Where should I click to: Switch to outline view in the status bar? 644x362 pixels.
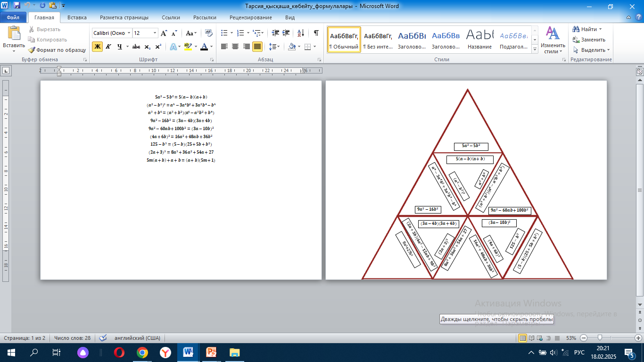click(x=549, y=338)
